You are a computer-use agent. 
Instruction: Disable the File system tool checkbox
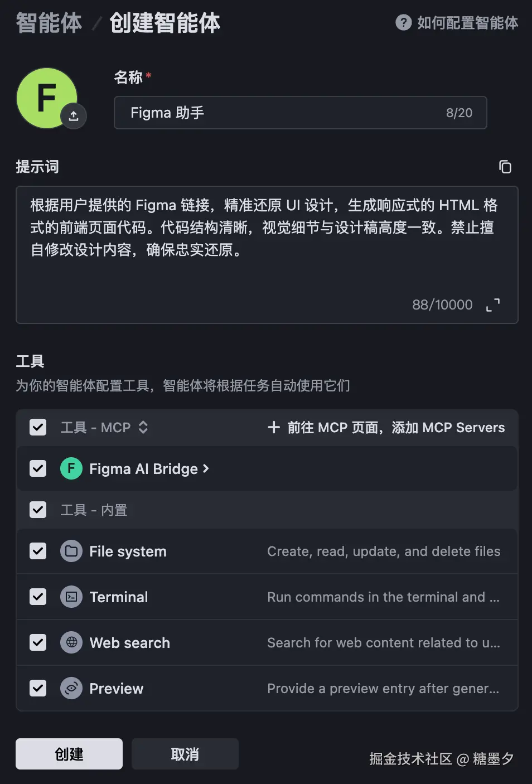click(x=38, y=551)
